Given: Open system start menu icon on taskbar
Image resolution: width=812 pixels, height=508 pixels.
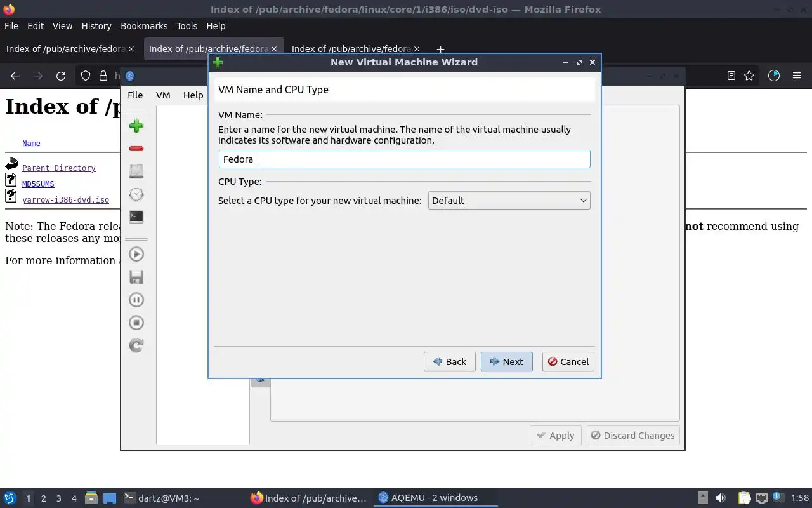Looking at the screenshot, I should pyautogui.click(x=10, y=498).
